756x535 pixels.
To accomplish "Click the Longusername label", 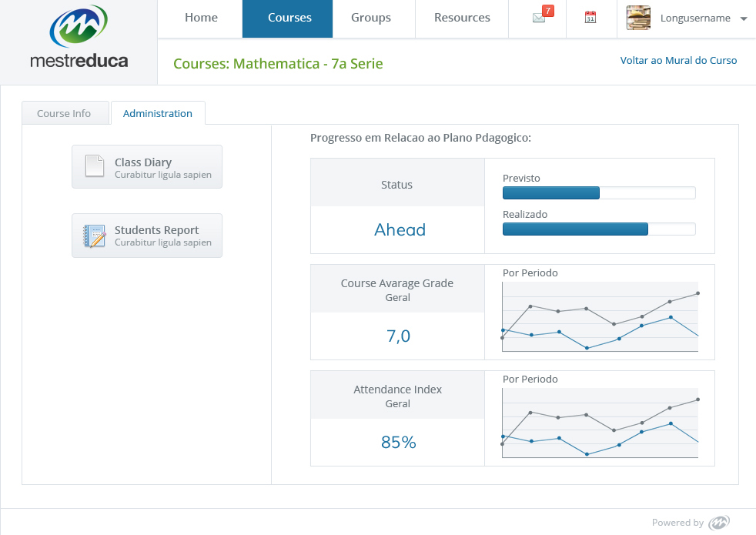I will [694, 18].
